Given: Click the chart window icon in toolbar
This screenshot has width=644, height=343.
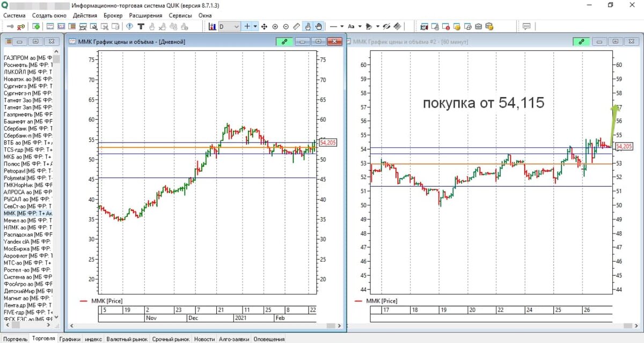Looking at the screenshot, I should coord(61,26).
